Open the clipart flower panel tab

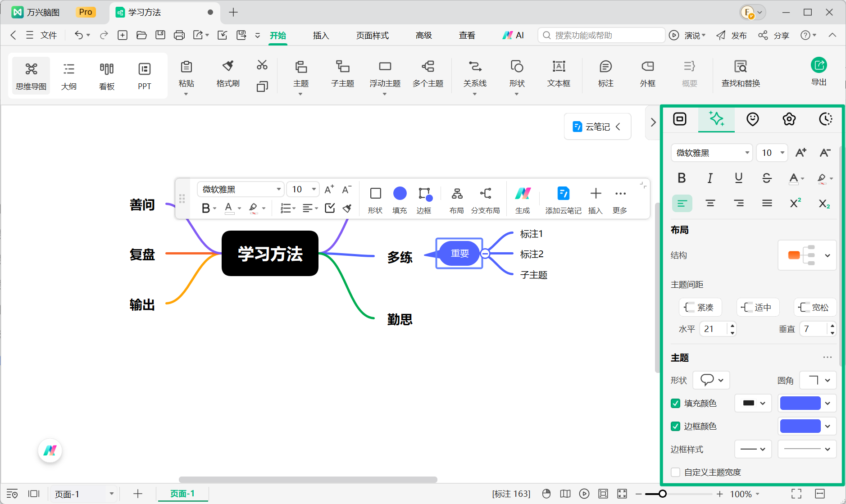(x=789, y=119)
